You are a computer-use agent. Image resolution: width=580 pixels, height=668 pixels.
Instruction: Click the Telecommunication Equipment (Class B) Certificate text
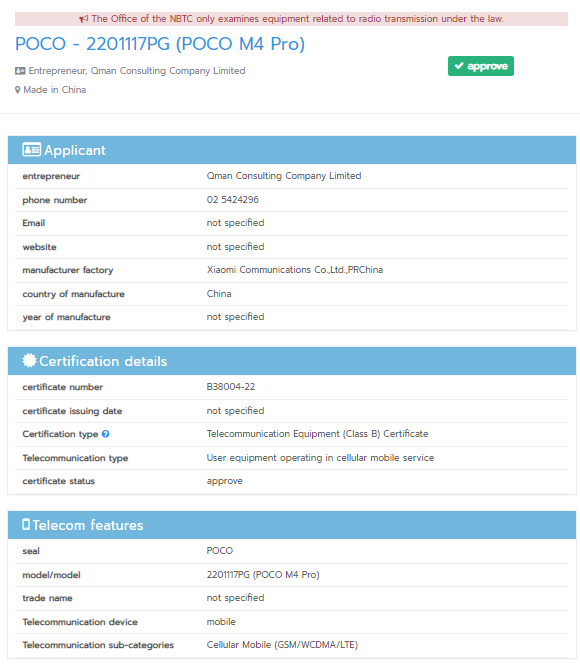coord(317,434)
